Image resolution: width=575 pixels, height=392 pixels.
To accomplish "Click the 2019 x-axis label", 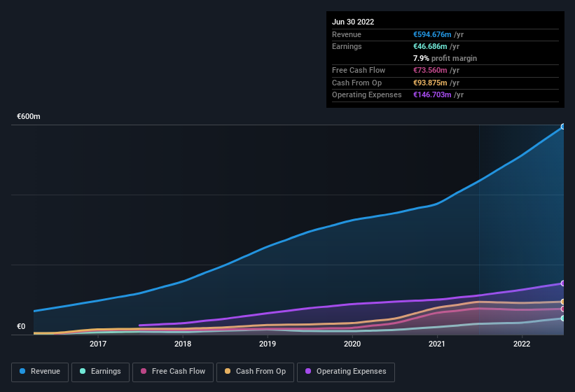I will click(x=268, y=344).
